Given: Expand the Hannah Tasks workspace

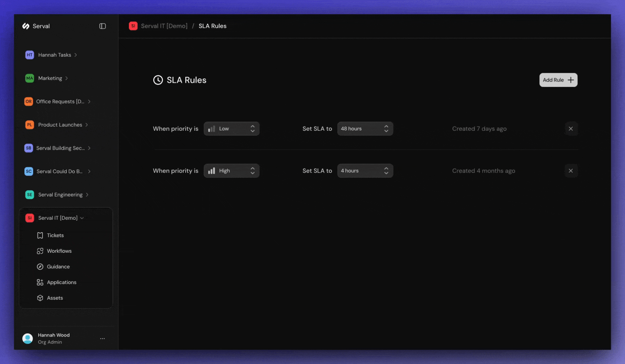Looking at the screenshot, I should coord(76,55).
